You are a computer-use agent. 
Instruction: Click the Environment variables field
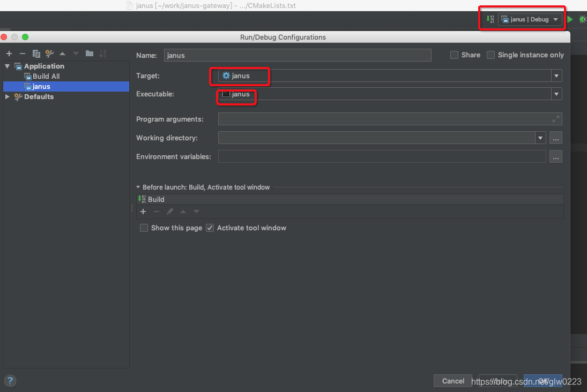[382, 157]
